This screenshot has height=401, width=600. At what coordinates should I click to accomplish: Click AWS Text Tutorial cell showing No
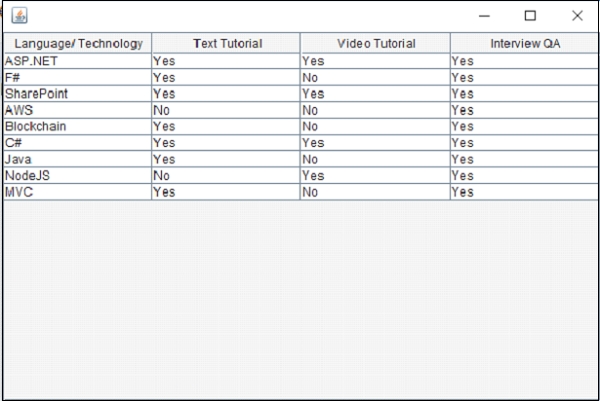click(226, 110)
